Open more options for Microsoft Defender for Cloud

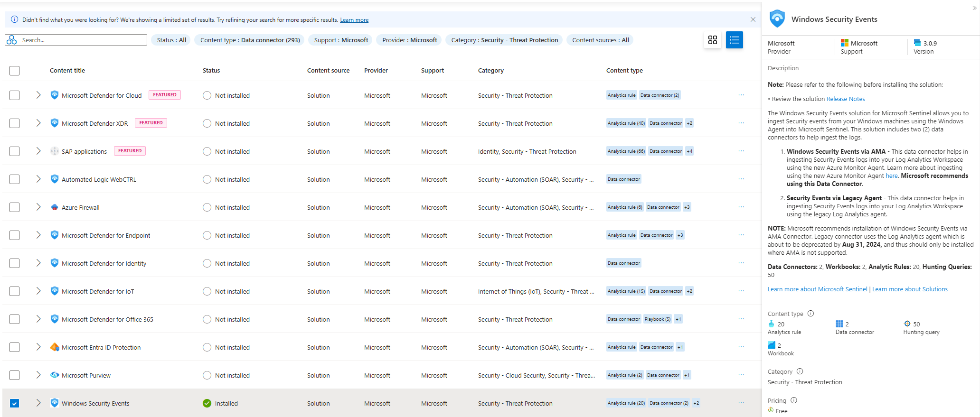741,95
